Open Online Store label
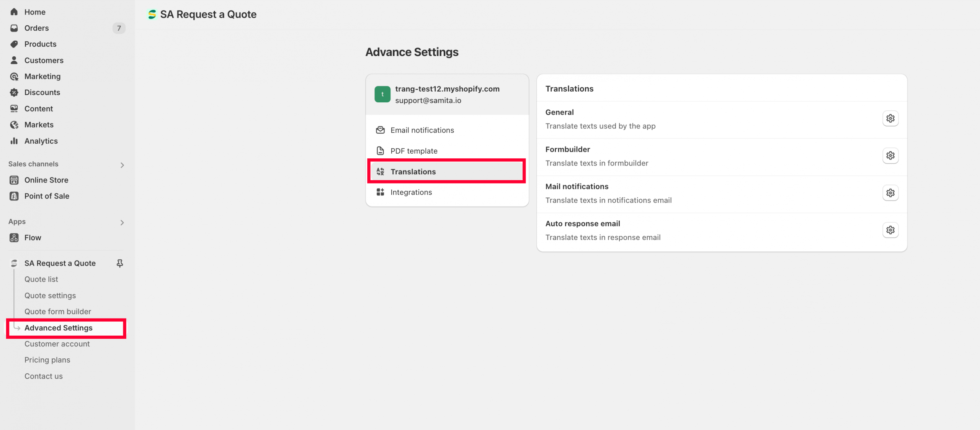The height and width of the screenshot is (430, 980). (46, 180)
